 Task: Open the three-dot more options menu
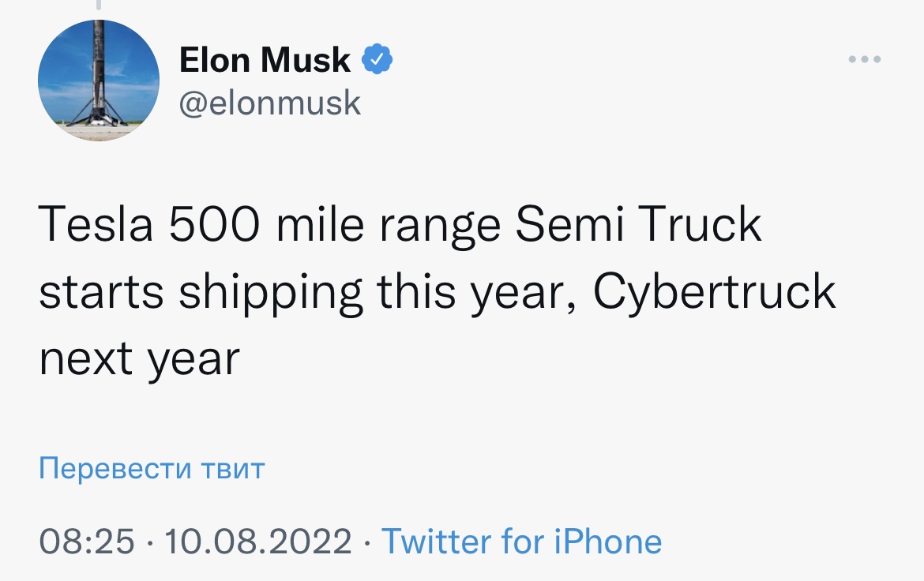point(865,60)
